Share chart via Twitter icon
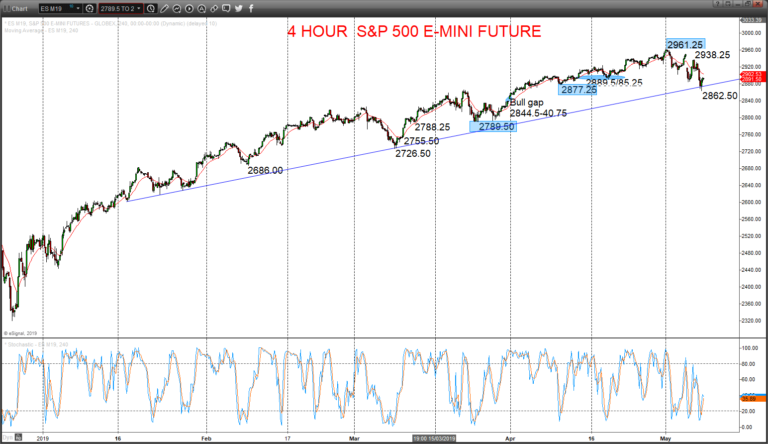The width and height of the screenshot is (768, 444). pos(239,8)
